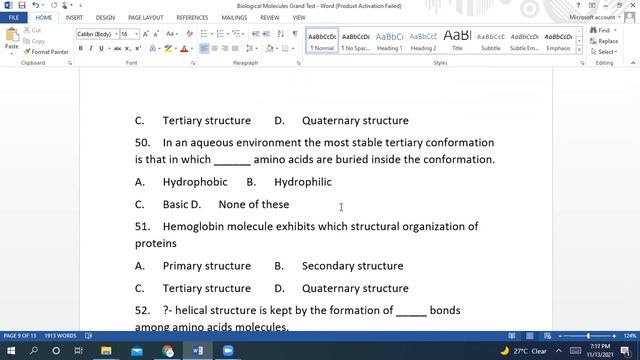Click the Replace button
The width and height of the screenshot is (640, 360).
tap(604, 41)
